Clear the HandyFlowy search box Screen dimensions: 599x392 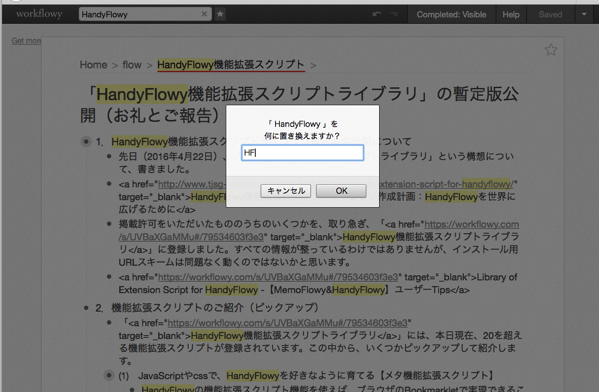pyautogui.click(x=204, y=14)
